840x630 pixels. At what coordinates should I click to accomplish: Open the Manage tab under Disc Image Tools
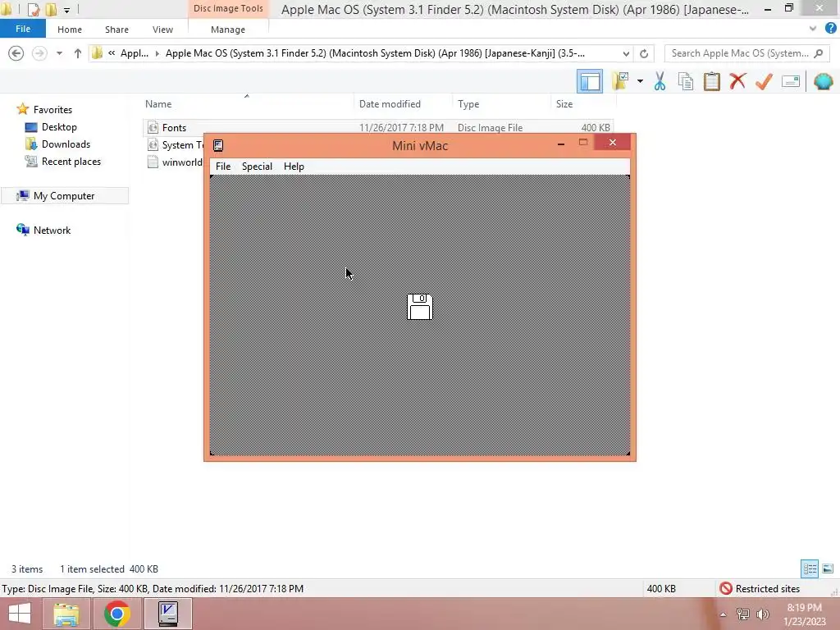[228, 30]
